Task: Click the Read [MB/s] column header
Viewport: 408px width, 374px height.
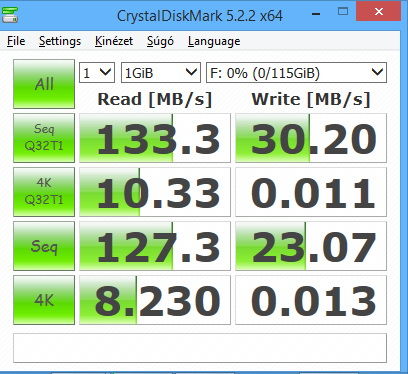Action: tap(155, 99)
